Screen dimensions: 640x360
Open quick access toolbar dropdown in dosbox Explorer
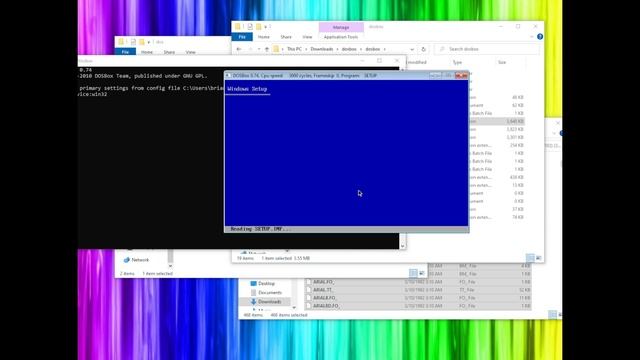point(265,27)
